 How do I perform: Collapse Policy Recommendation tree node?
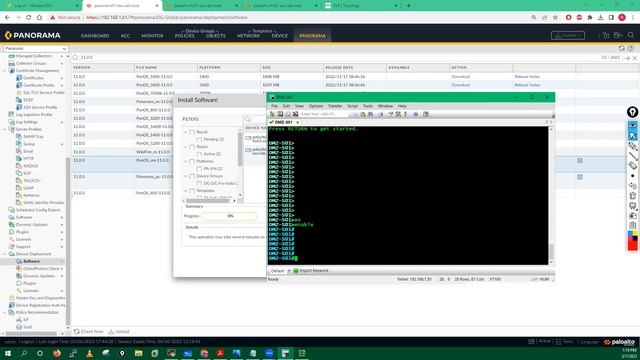point(5,313)
